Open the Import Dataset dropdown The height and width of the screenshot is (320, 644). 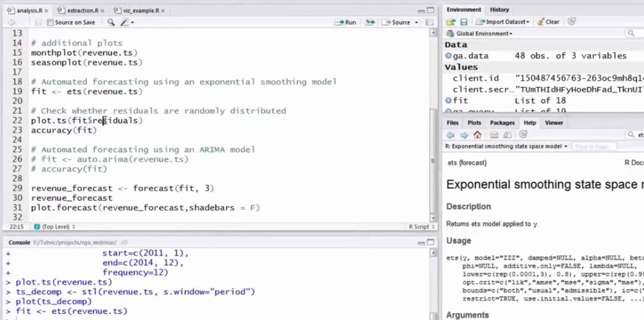click(x=503, y=22)
